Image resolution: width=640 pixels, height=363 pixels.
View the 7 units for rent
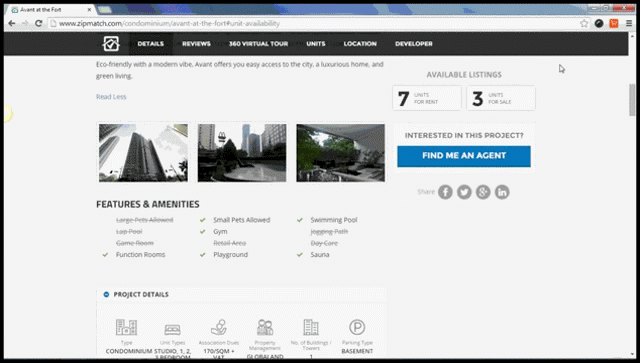[x=427, y=98]
